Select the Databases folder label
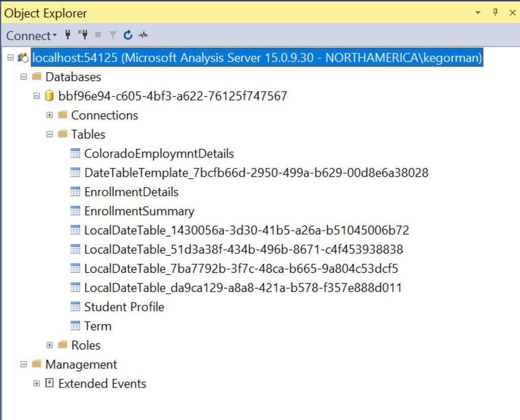 tap(73, 77)
